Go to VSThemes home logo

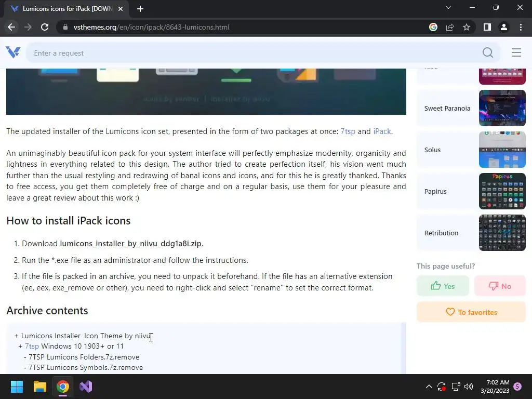coord(13,52)
